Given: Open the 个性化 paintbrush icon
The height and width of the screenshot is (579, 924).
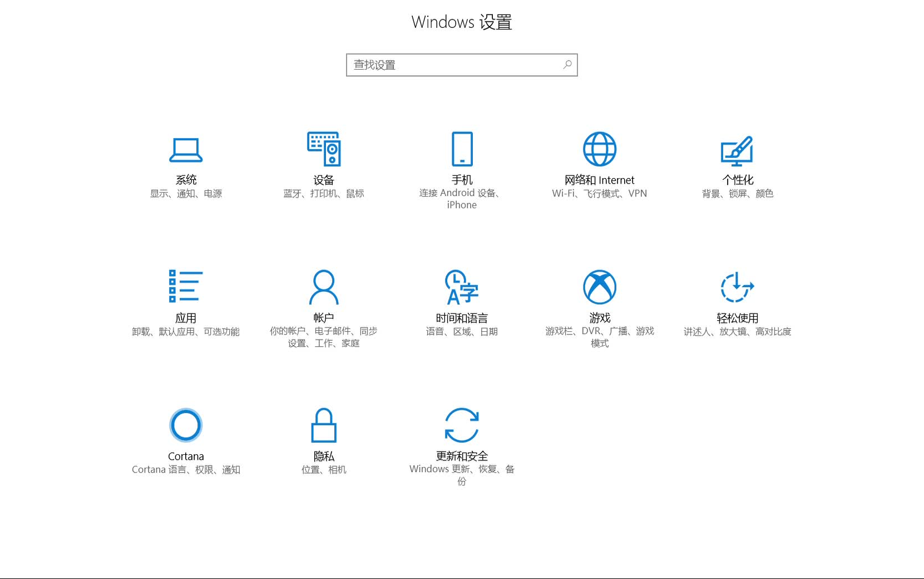Looking at the screenshot, I should tap(737, 151).
